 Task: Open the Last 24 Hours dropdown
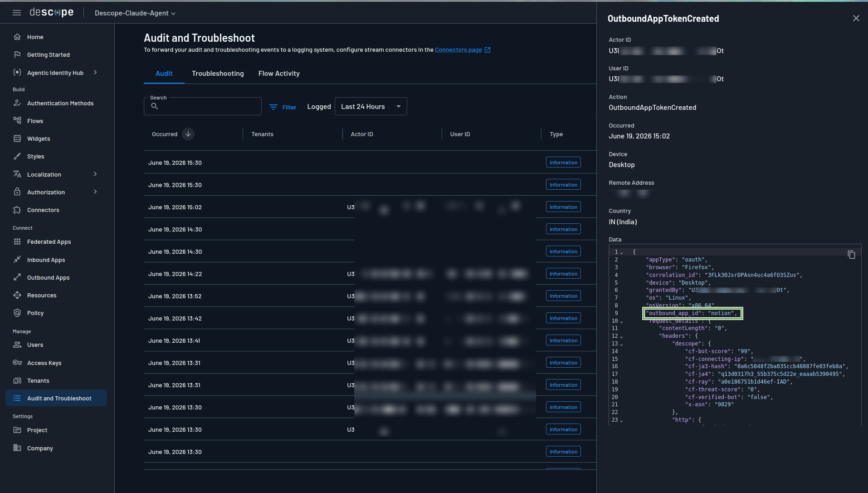coord(371,107)
